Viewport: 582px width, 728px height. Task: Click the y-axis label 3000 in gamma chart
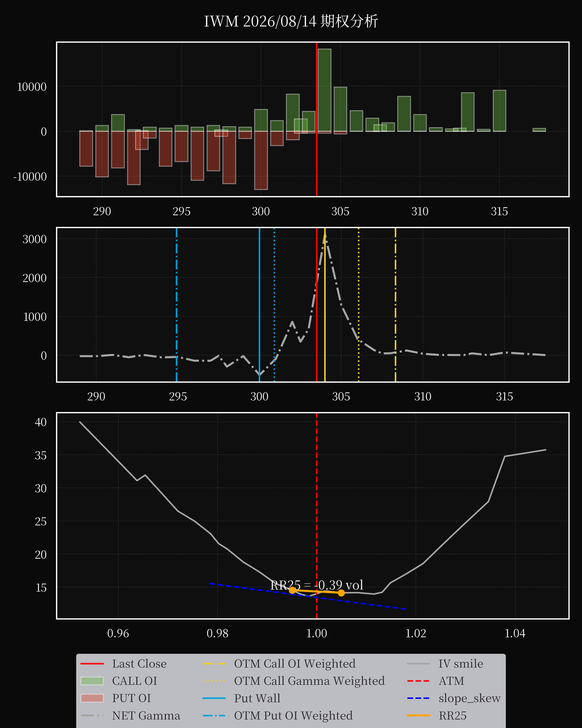(34, 239)
